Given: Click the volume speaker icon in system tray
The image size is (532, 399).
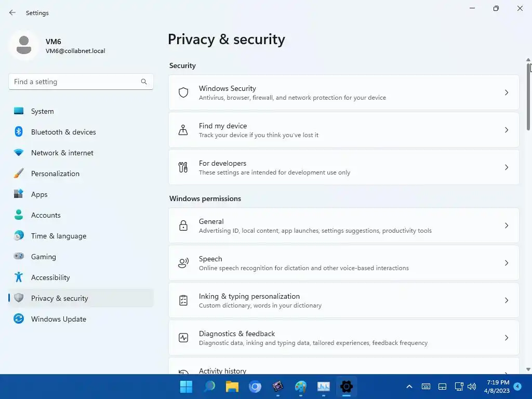Looking at the screenshot, I should pyautogui.click(x=472, y=387).
